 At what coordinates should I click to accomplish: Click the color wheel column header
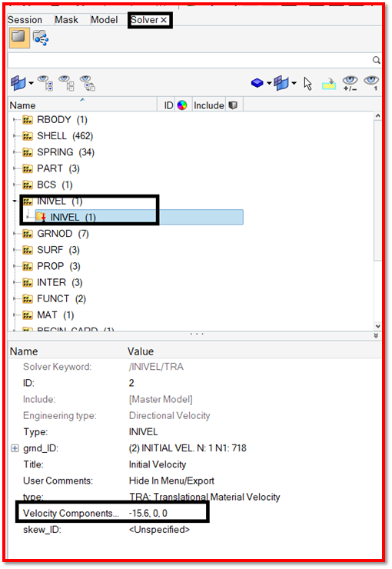pyautogui.click(x=182, y=105)
